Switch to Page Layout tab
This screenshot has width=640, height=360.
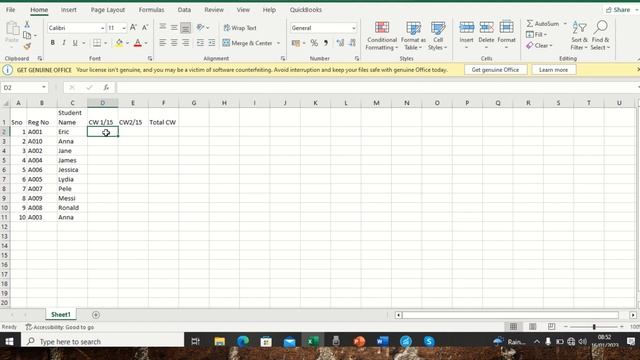(x=108, y=10)
